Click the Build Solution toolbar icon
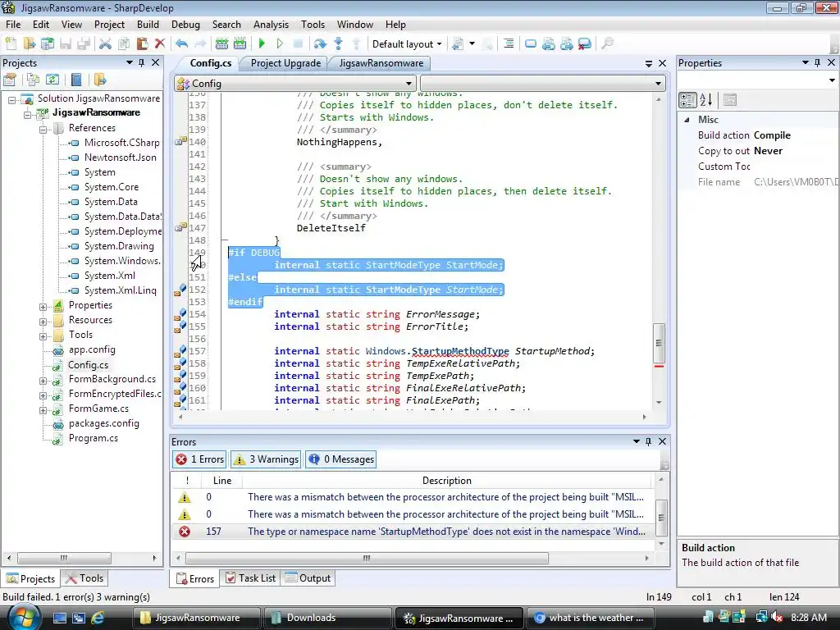The height and width of the screenshot is (630, 840). coord(221,44)
